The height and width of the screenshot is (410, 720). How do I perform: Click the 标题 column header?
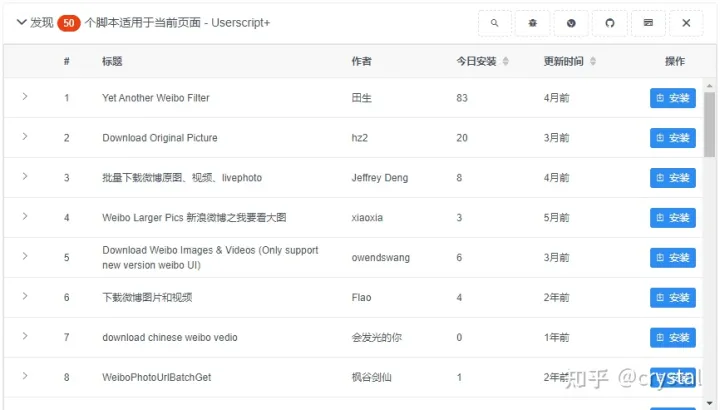tap(112, 61)
